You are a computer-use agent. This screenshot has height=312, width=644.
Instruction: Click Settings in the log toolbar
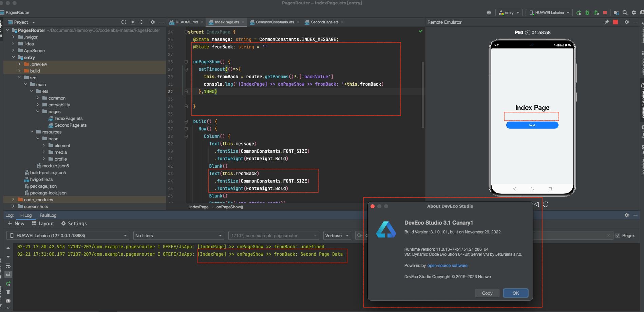coord(74,224)
